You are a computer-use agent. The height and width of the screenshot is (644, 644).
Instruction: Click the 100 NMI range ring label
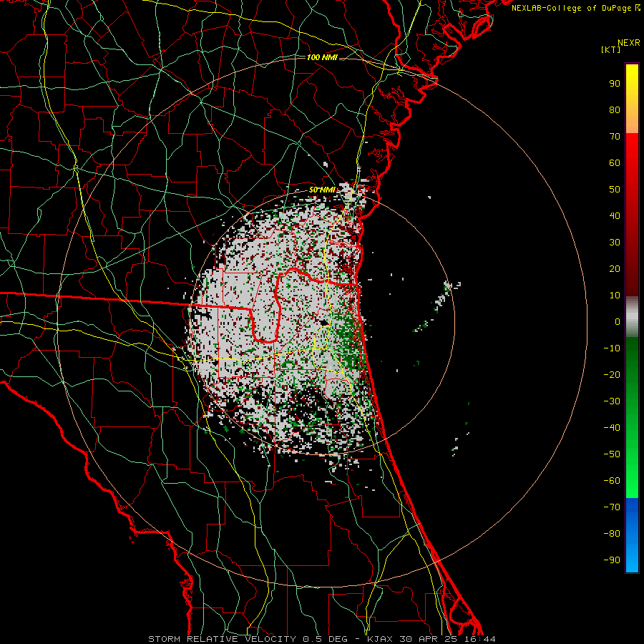pyautogui.click(x=322, y=57)
